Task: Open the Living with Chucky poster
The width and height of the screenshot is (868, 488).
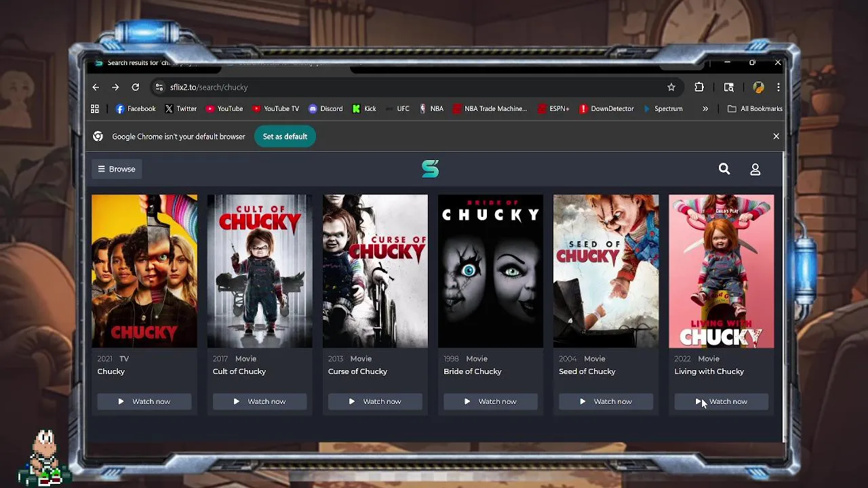Action: coord(721,271)
